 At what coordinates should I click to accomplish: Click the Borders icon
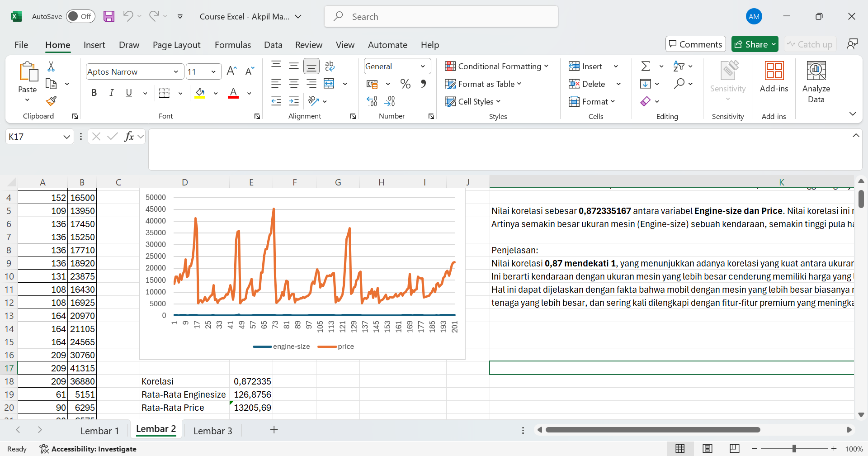[x=165, y=93]
